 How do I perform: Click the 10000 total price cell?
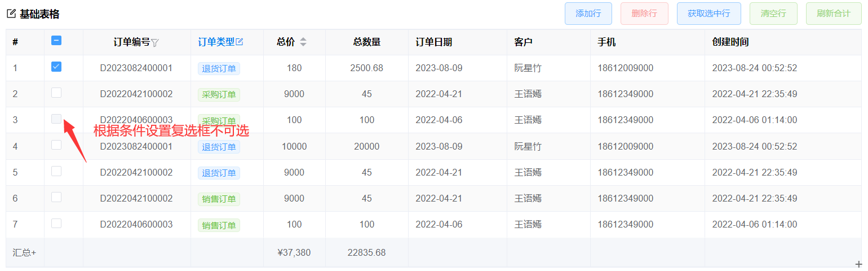tap(294, 146)
